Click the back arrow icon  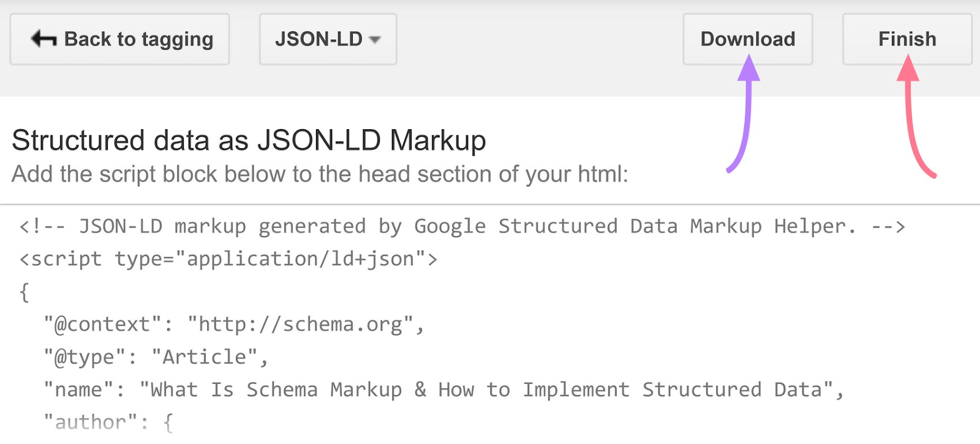click(43, 39)
